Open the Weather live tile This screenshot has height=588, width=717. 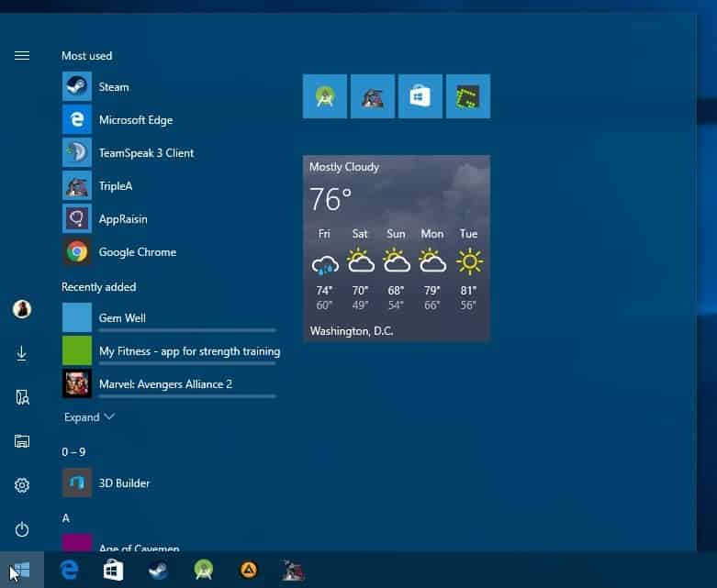click(397, 249)
